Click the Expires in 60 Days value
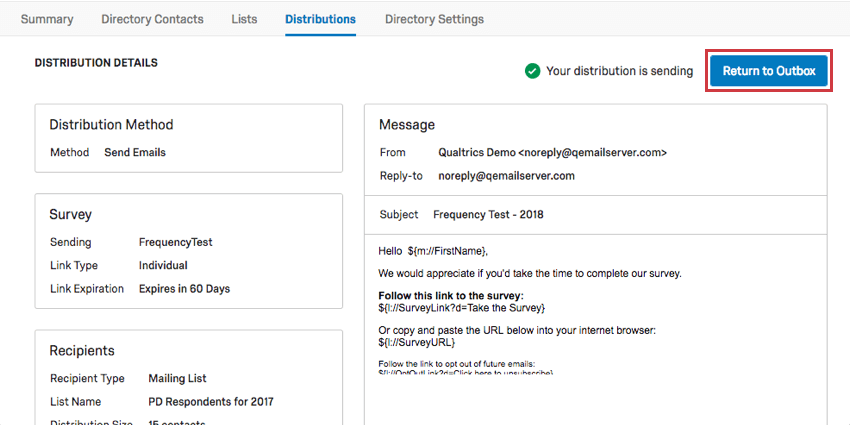Image resolution: width=850 pixels, height=425 pixels. [x=184, y=289]
